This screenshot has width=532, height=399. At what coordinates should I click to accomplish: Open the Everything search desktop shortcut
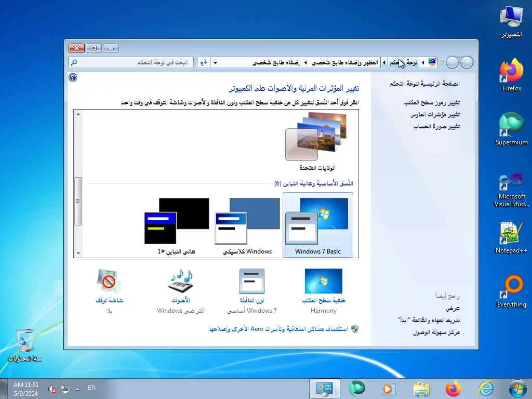(x=512, y=291)
